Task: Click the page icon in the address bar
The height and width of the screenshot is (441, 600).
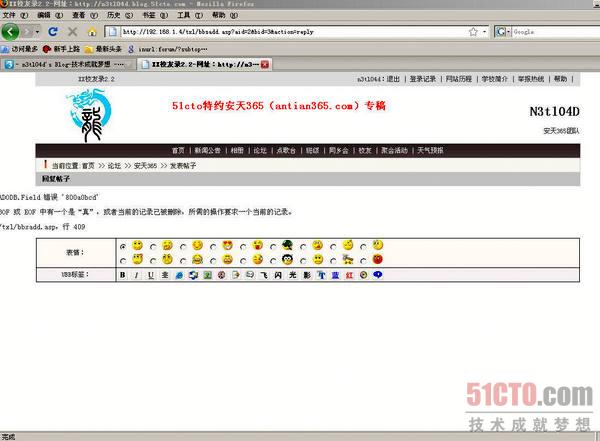Action: pyautogui.click(x=112, y=32)
